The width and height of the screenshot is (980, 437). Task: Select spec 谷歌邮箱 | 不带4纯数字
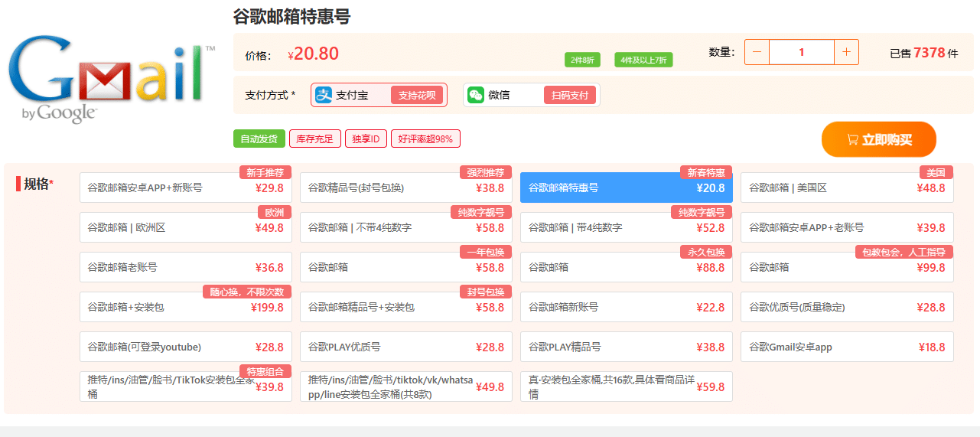[x=406, y=227]
